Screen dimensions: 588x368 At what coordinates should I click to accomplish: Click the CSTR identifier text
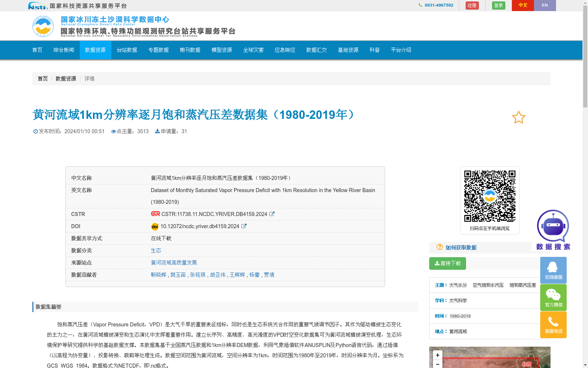click(214, 214)
